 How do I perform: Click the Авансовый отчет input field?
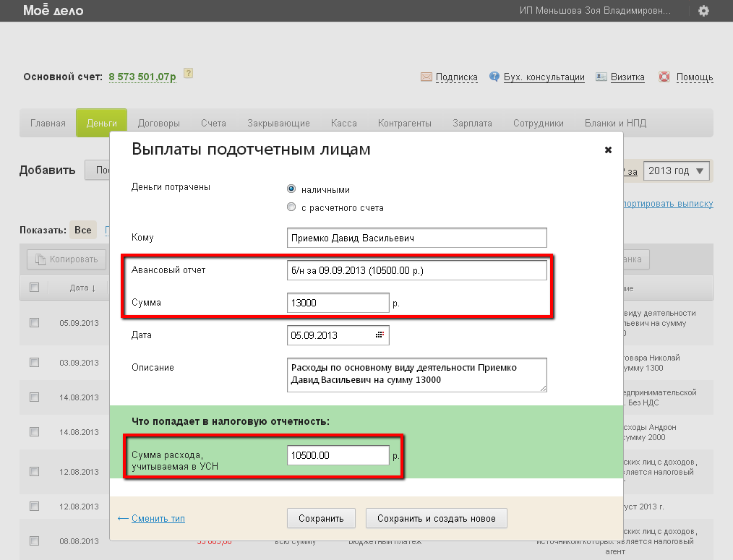(x=416, y=270)
